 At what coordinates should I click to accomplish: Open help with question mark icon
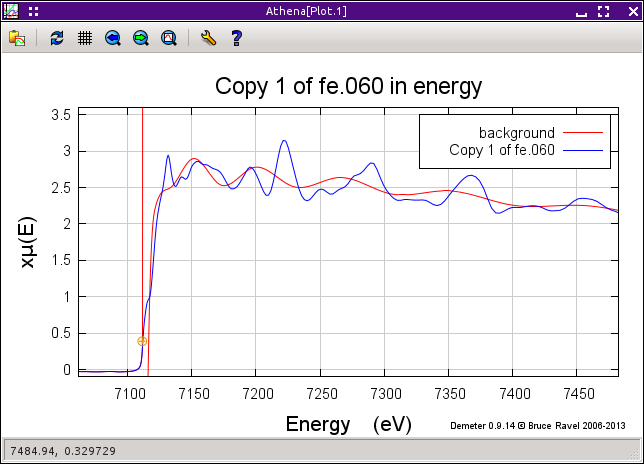236,38
